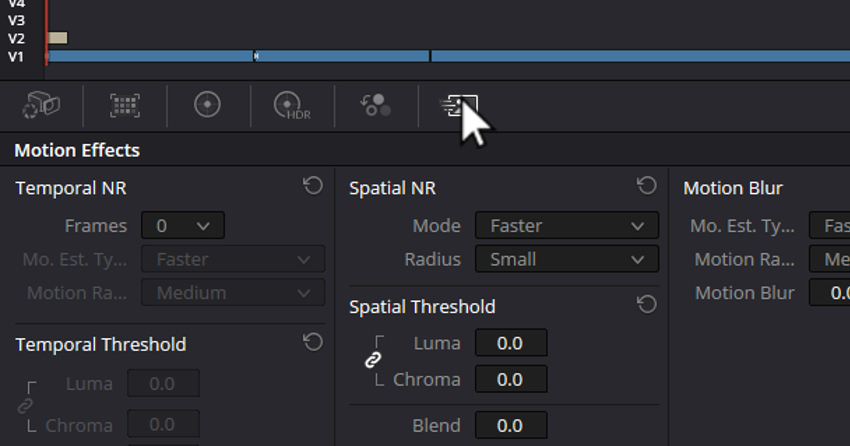Open the Color Match palette icon

click(125, 105)
